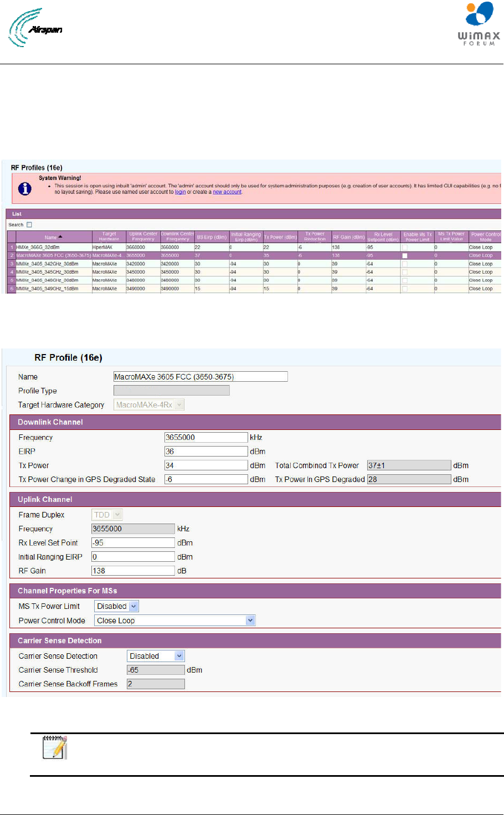Screen dimensions: 504x815
Task: Sort by Target Hardware column header
Action: (x=109, y=237)
